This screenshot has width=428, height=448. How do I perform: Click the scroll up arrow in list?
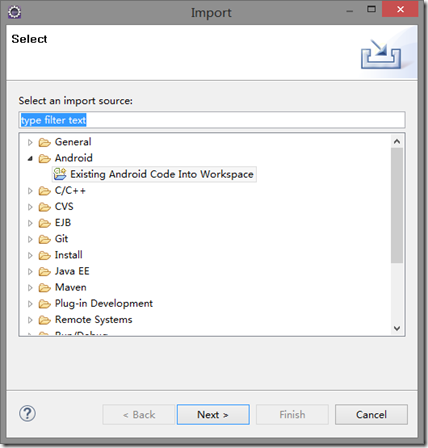click(x=397, y=142)
